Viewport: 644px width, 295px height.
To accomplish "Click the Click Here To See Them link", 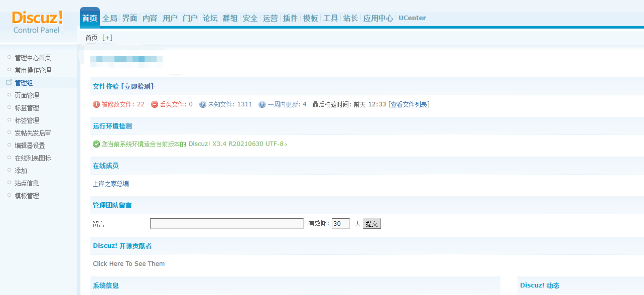I will coord(129,263).
